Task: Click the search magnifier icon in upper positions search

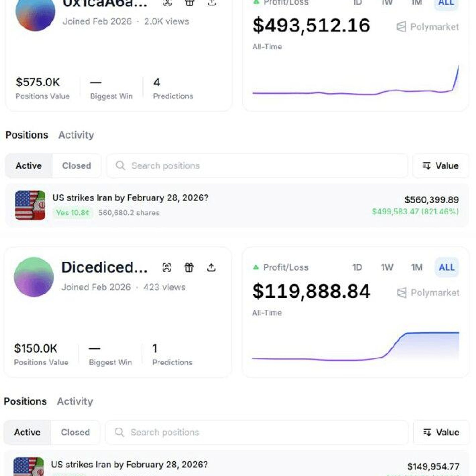Action: (120, 165)
